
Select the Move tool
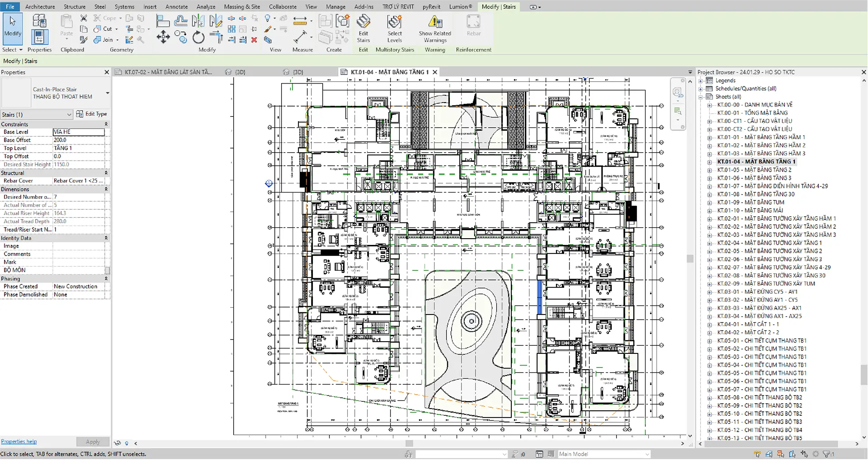(x=163, y=37)
